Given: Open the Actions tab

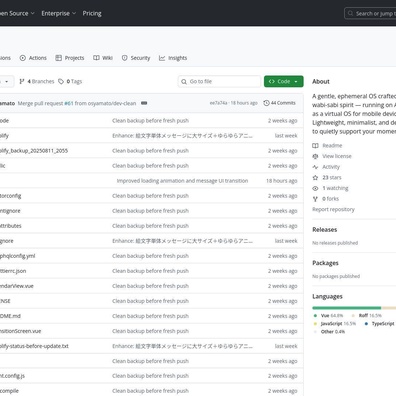Looking at the screenshot, I should coord(33,58).
